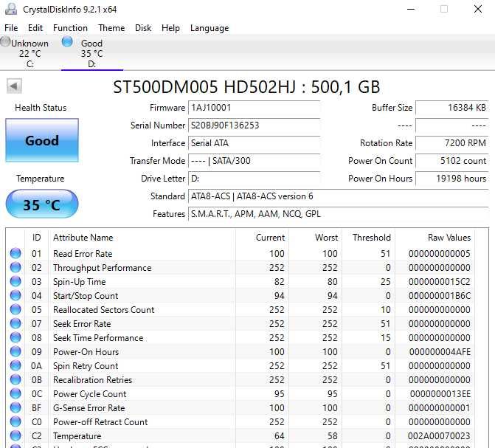495x448 pixels.
Task: Click status orb for Reallocated Sectors Count
Action: pos(15,309)
